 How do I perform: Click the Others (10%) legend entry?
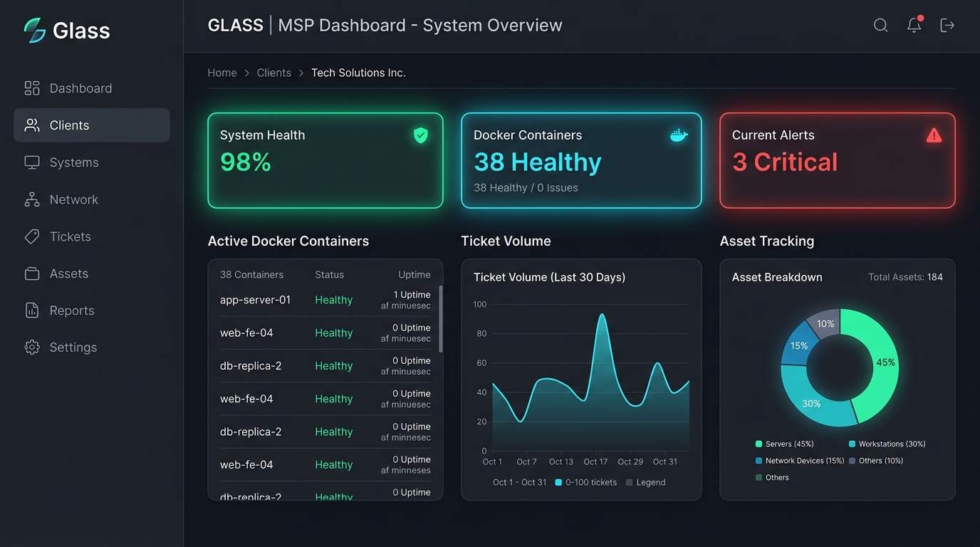pos(875,461)
